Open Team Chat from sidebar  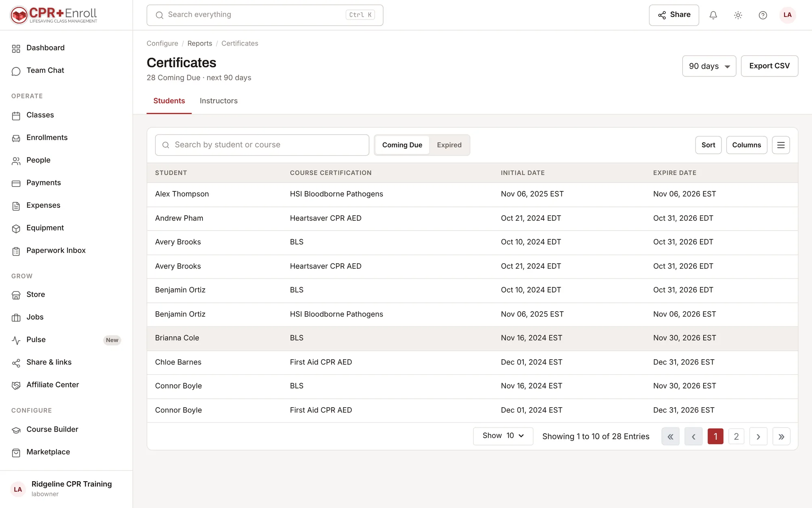click(66, 71)
